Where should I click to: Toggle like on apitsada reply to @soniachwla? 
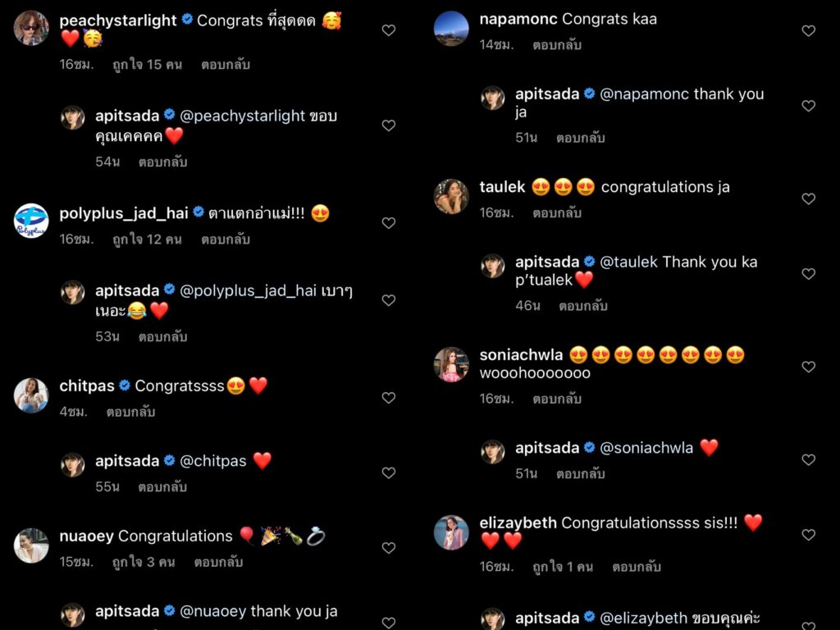(x=808, y=459)
